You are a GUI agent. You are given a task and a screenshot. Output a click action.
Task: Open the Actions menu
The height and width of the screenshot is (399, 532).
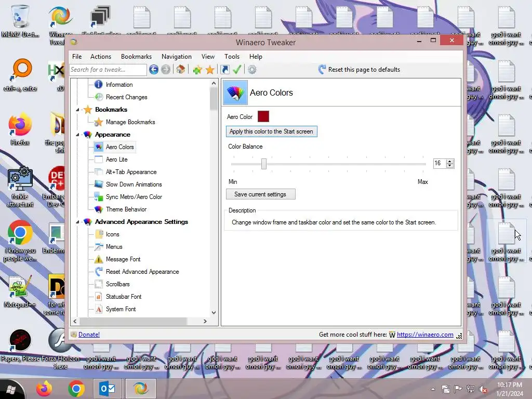[x=100, y=57]
